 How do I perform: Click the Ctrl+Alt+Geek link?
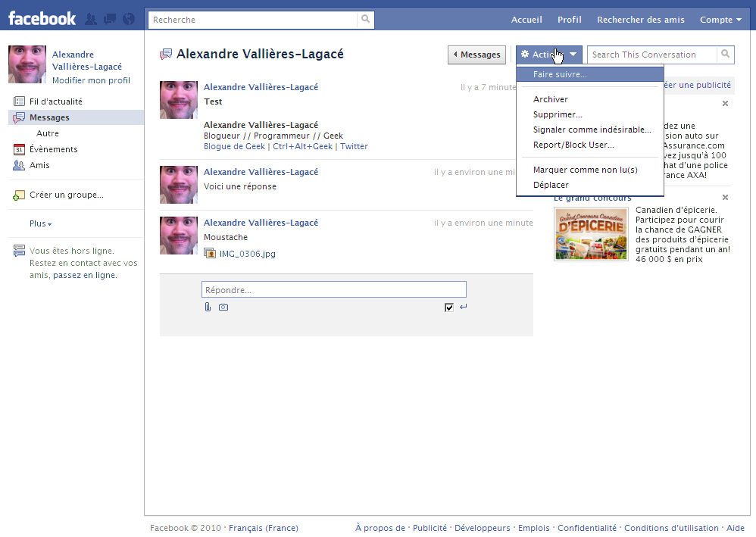pyautogui.click(x=302, y=146)
